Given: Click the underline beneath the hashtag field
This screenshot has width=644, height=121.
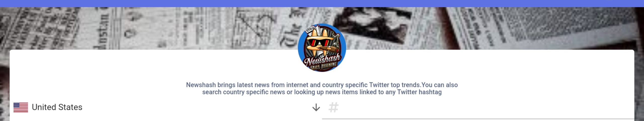Looking at the screenshot, I should tap(478, 118).
